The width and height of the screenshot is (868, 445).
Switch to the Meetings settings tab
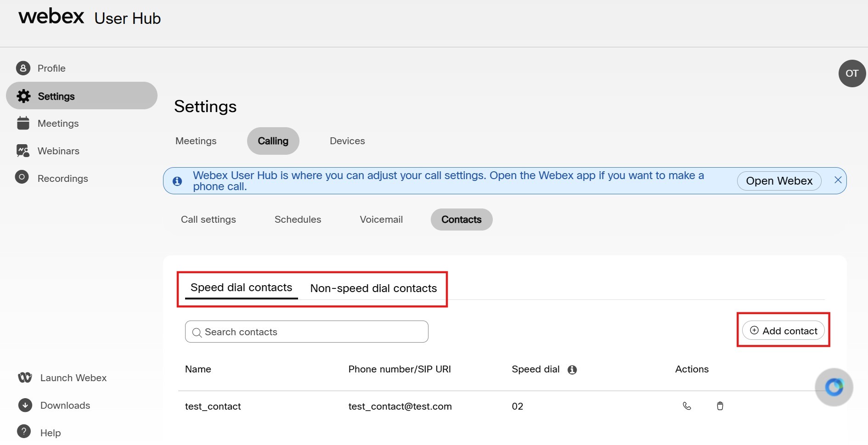pyautogui.click(x=196, y=141)
